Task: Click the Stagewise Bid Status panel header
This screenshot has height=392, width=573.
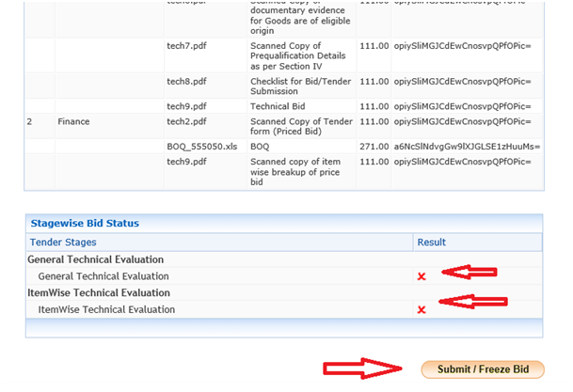Action: click(x=85, y=224)
